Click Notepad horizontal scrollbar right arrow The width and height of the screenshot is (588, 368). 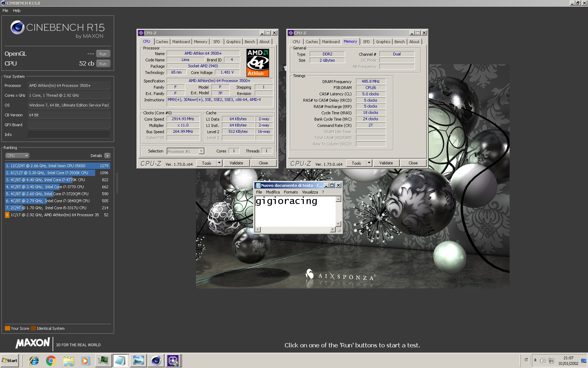333,230
